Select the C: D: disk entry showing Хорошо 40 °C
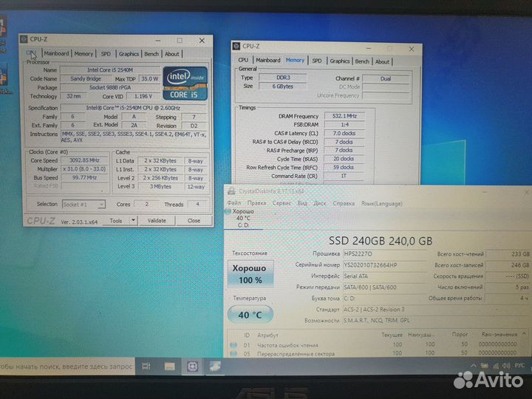This screenshot has height=399, width=532. pos(243,218)
